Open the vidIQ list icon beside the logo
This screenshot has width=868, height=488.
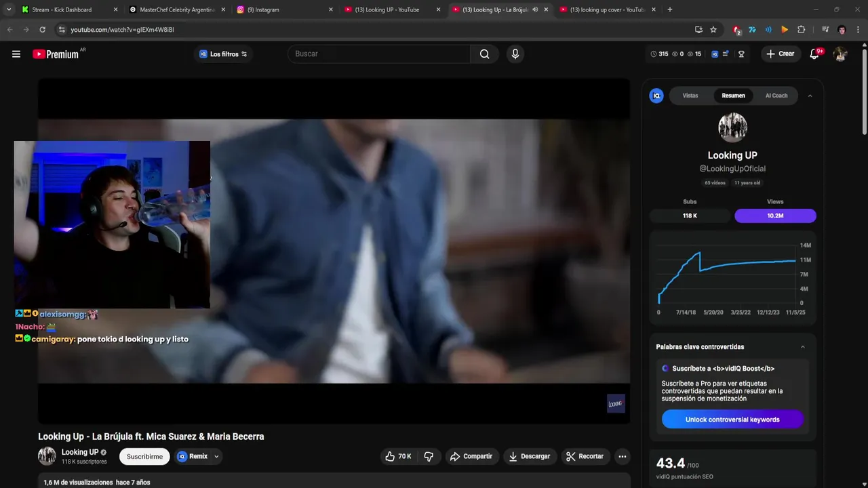click(726, 54)
